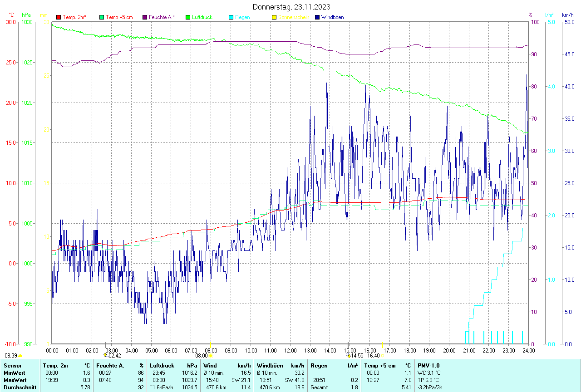This screenshot has width=581, height=392.
Task: Click the 02:42 moonset time label
Action: [114, 356]
